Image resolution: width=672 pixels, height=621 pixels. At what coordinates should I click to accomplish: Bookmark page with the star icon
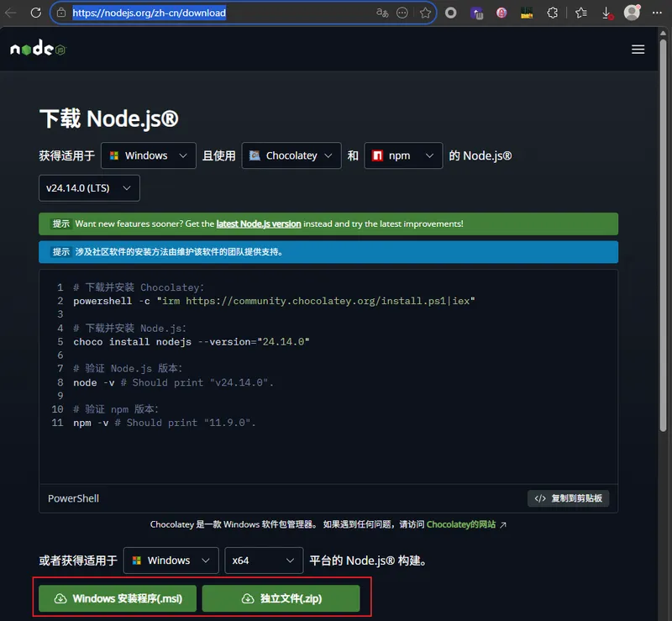pyautogui.click(x=425, y=13)
